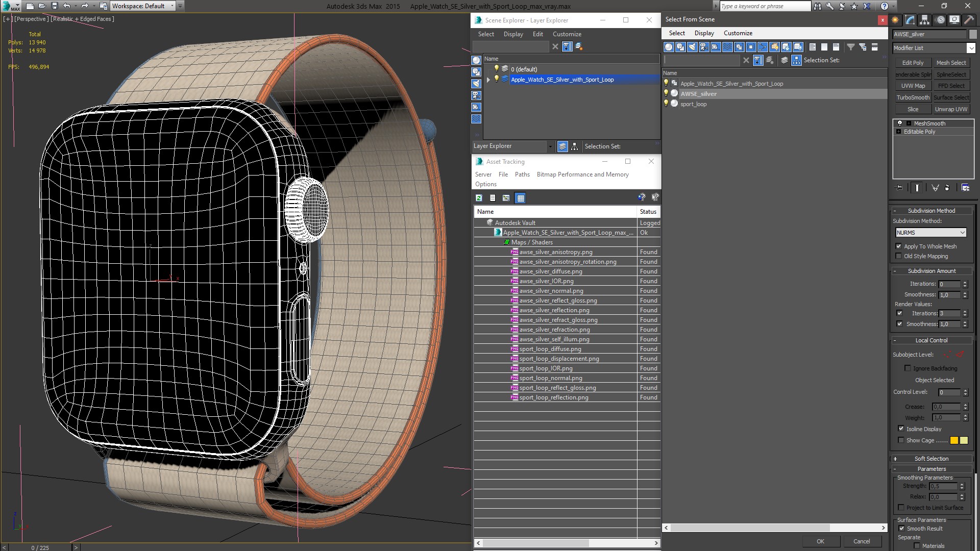Toggle Smooth Result checkbox
The image size is (980, 551).
click(x=901, y=529)
